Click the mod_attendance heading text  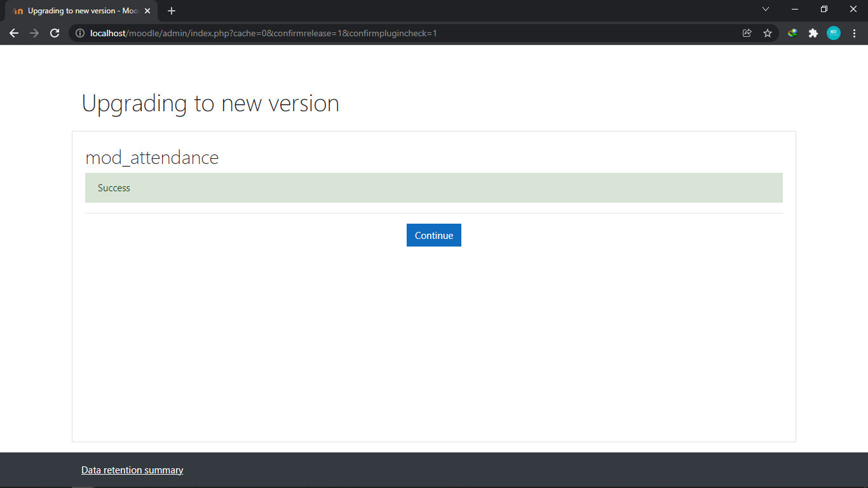click(x=152, y=158)
